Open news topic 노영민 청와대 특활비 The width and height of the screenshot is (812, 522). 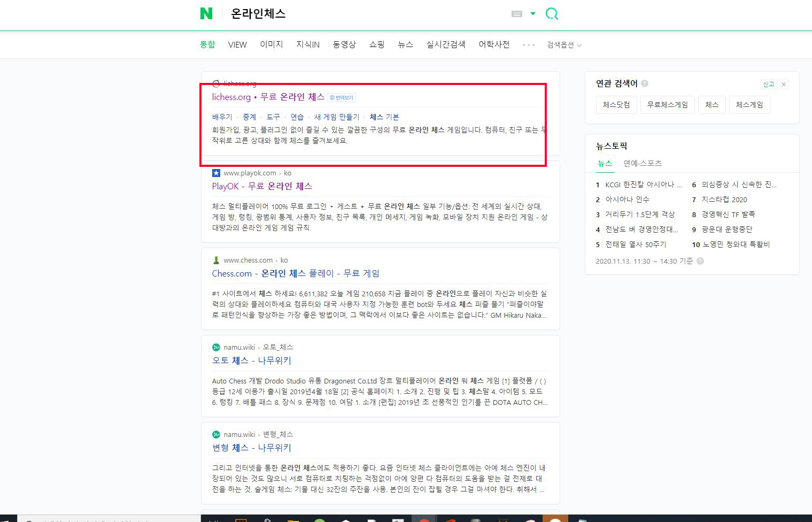click(736, 244)
